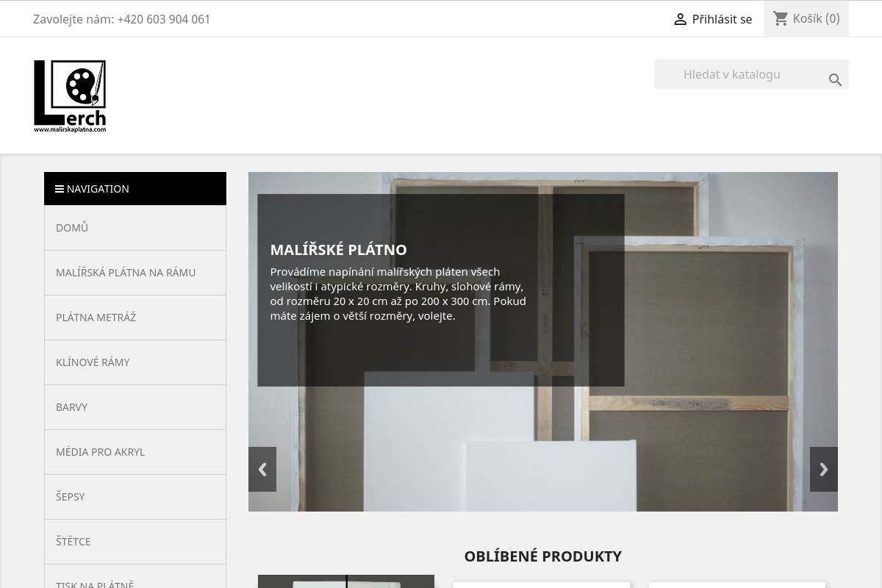Open the Štětce category
The width and height of the screenshot is (882, 588).
73,542
